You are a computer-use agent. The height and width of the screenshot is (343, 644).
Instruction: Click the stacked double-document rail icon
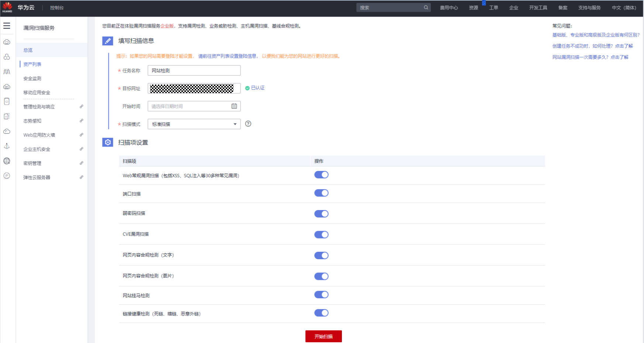click(x=7, y=116)
